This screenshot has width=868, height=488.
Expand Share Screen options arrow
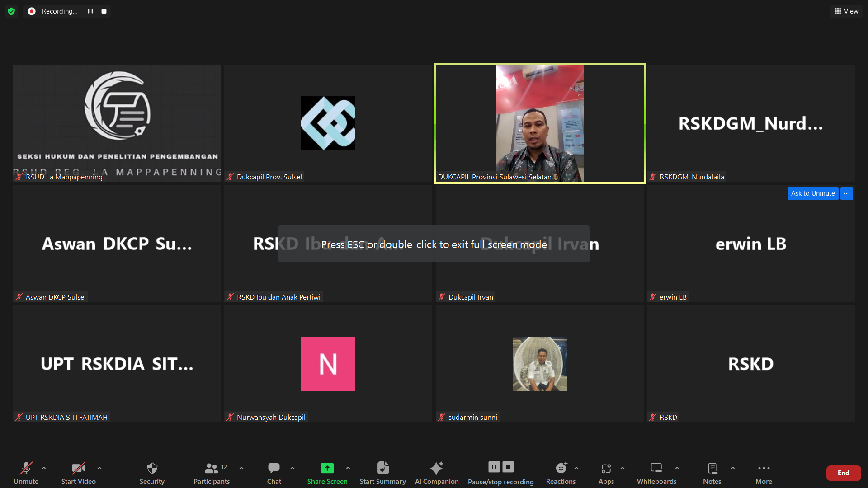click(x=348, y=468)
